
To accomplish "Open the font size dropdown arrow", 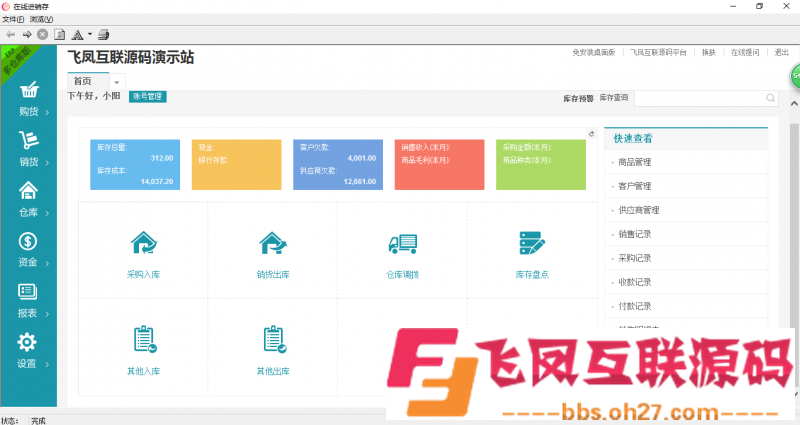I will pyautogui.click(x=90, y=35).
